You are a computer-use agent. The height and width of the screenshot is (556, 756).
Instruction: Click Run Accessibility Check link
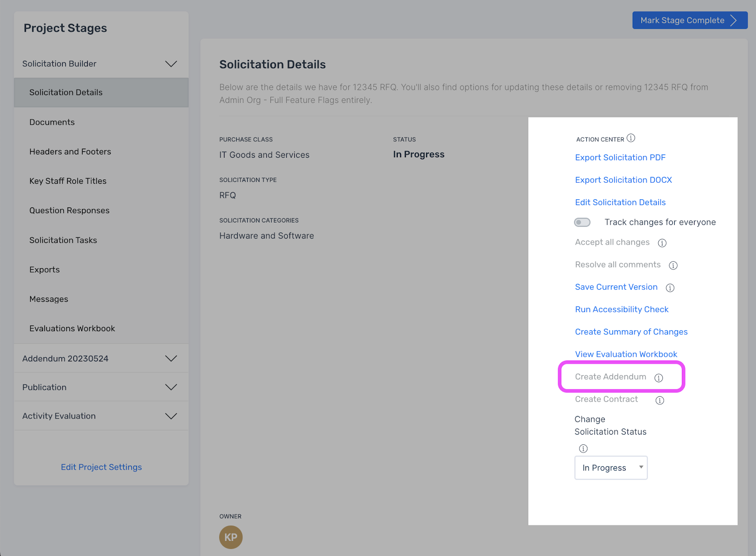[622, 309]
